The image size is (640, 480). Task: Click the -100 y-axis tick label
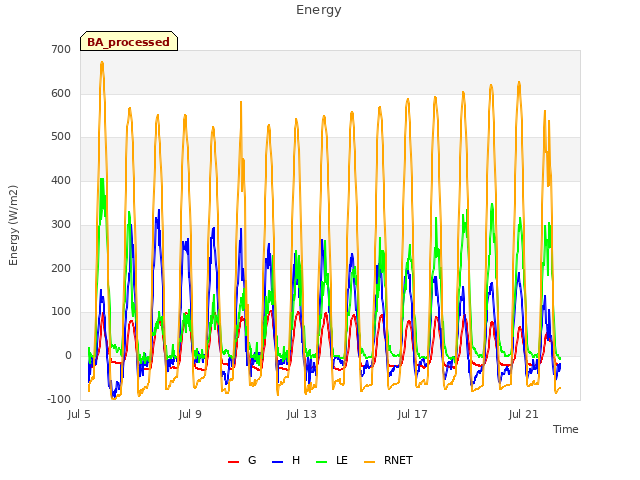[x=59, y=399]
